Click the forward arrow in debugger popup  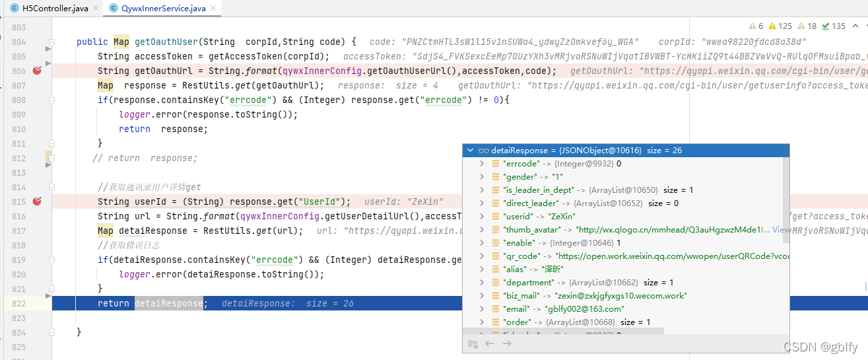(506, 343)
